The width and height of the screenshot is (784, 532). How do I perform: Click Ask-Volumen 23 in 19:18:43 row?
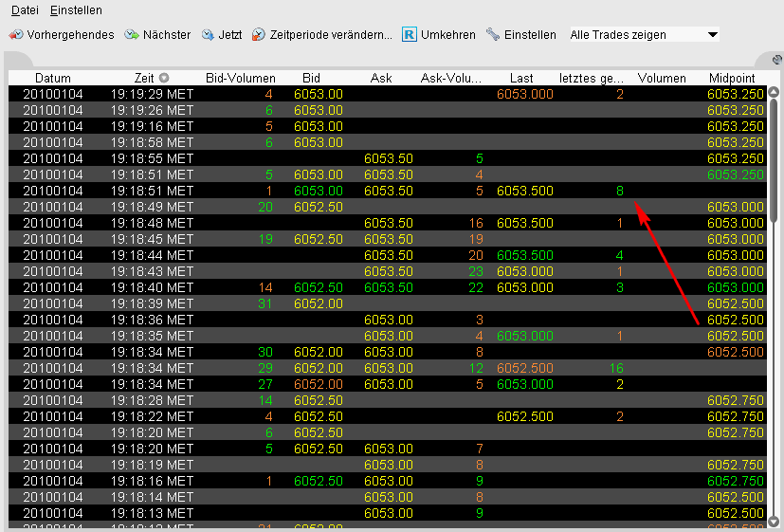[476, 271]
